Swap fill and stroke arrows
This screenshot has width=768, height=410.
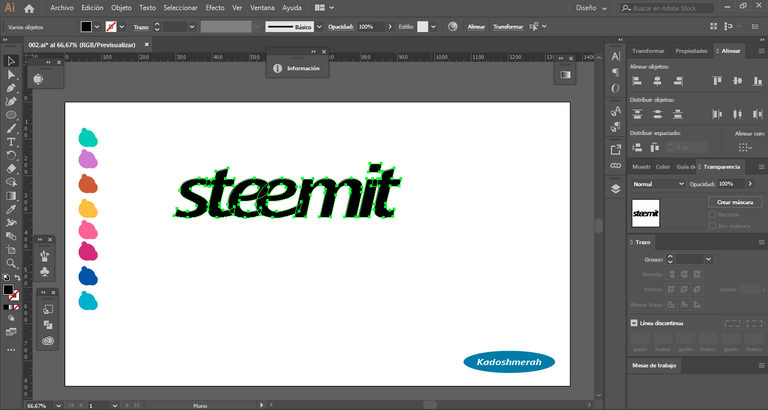[17, 278]
